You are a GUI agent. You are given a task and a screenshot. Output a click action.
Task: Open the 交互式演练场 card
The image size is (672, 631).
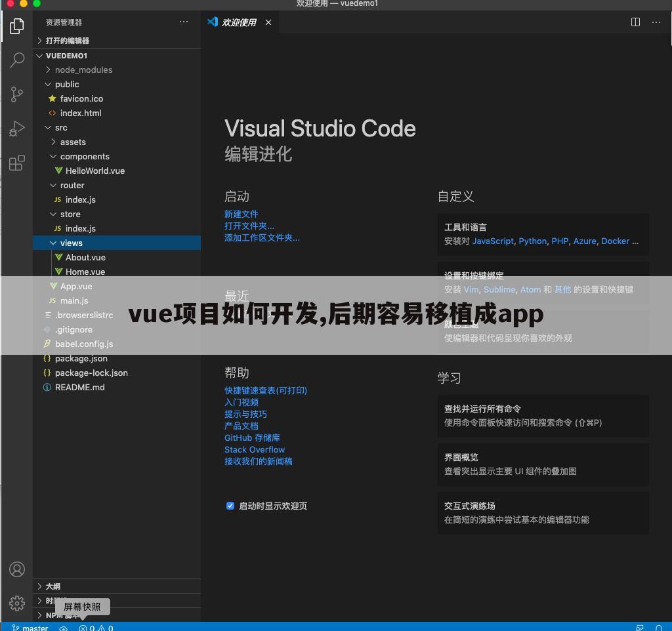point(543,513)
